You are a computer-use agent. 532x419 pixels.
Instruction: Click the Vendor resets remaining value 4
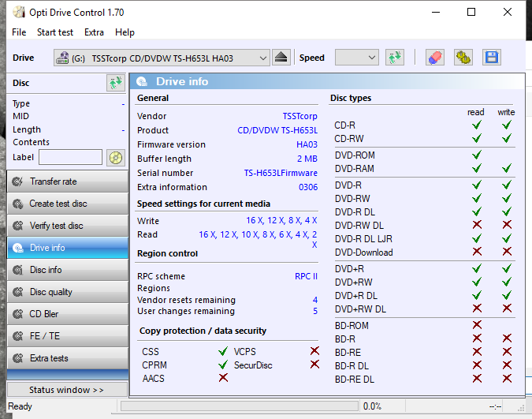[315, 300]
